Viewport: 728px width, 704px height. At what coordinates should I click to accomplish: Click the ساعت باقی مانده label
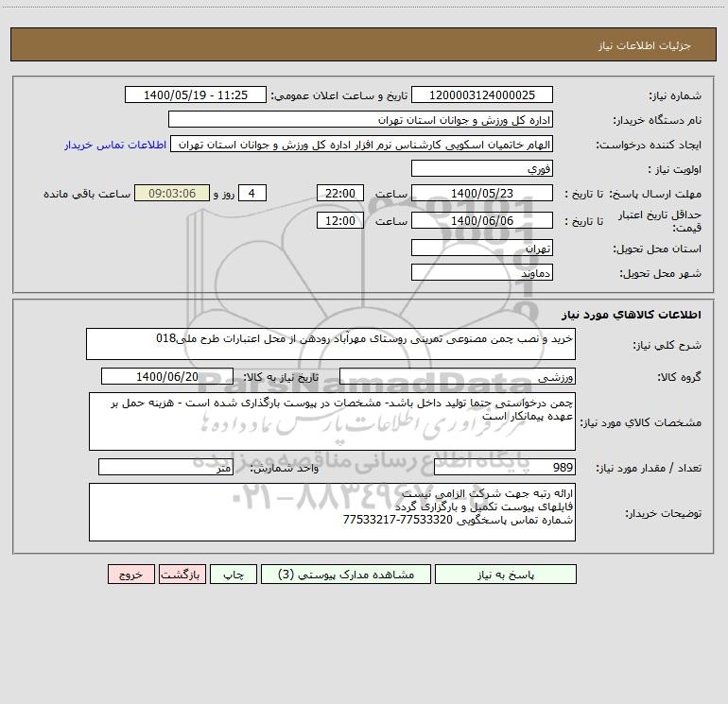click(87, 194)
